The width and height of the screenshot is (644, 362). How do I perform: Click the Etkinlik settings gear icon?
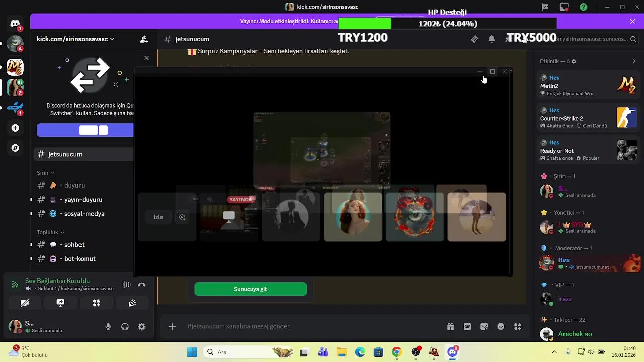coord(574,61)
